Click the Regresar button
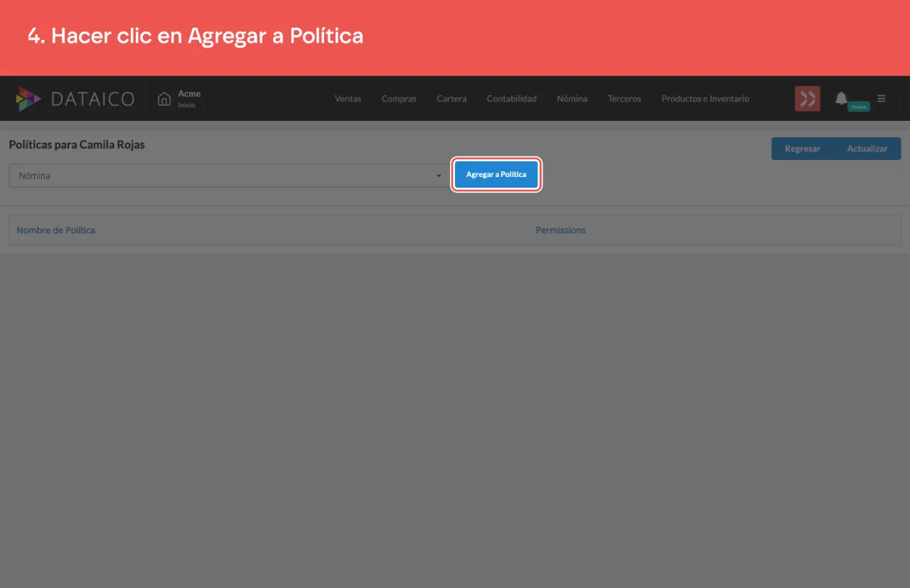 tap(803, 149)
